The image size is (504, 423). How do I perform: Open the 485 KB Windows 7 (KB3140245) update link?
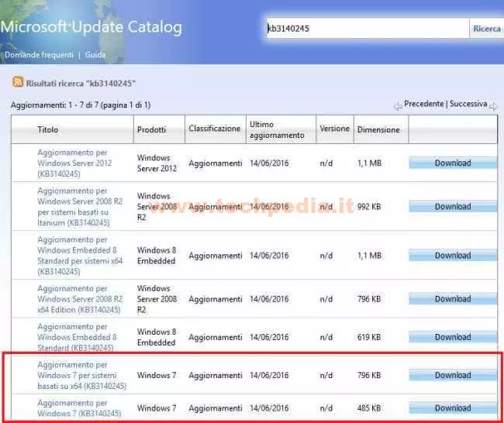pos(79,408)
